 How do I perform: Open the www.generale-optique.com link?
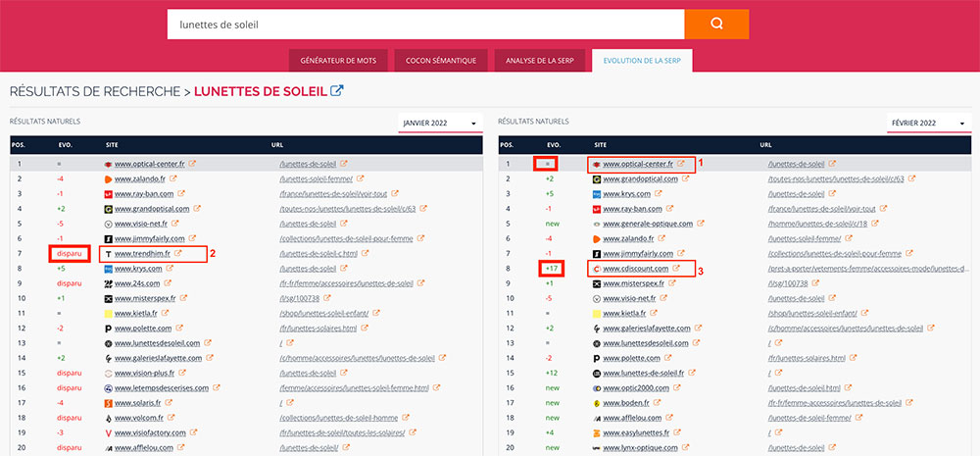648,224
